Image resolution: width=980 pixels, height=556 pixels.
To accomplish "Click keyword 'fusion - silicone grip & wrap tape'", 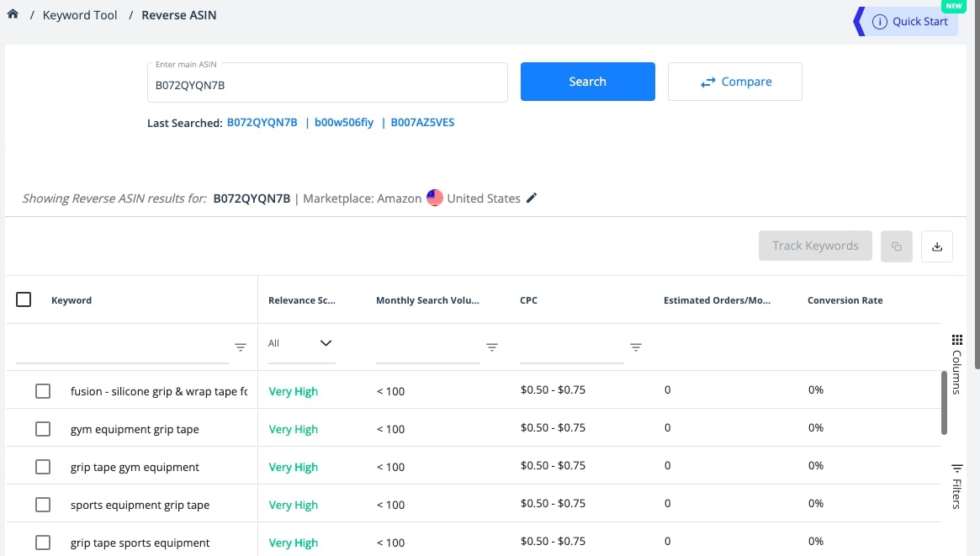I will pos(159,392).
